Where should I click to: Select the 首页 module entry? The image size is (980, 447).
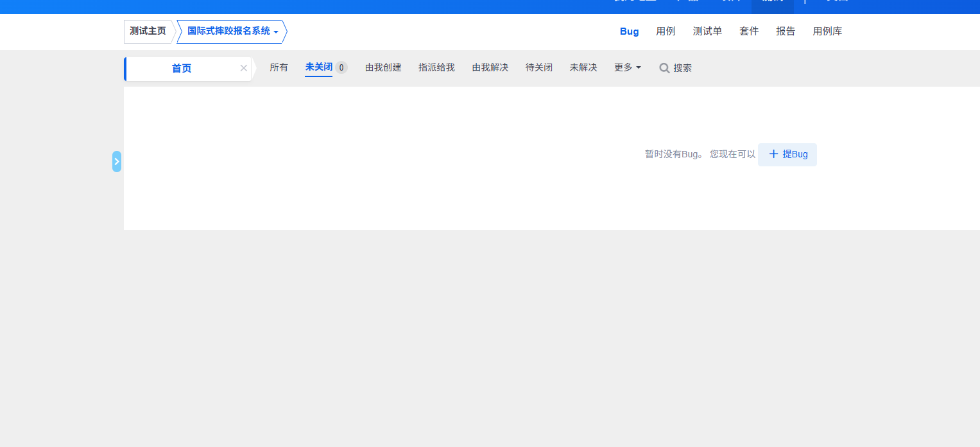[x=182, y=69]
